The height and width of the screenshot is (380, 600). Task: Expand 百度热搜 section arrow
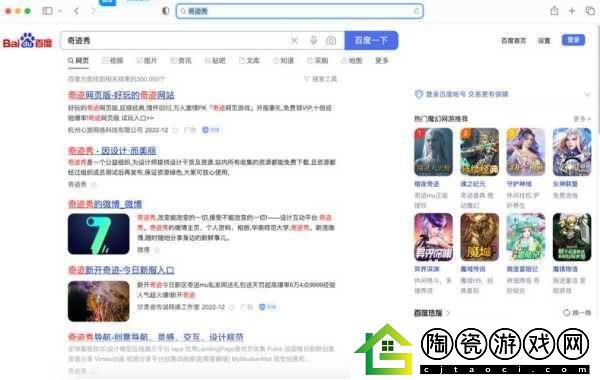tap(448, 313)
